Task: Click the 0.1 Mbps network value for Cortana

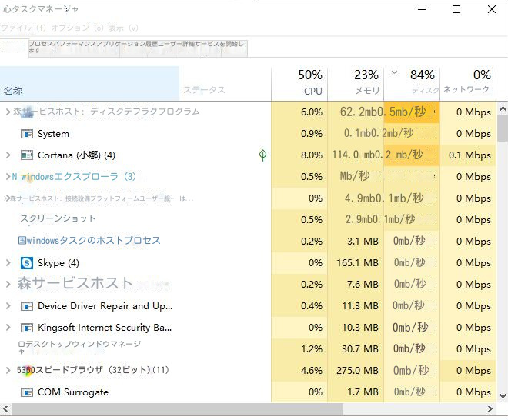Action: click(x=470, y=155)
